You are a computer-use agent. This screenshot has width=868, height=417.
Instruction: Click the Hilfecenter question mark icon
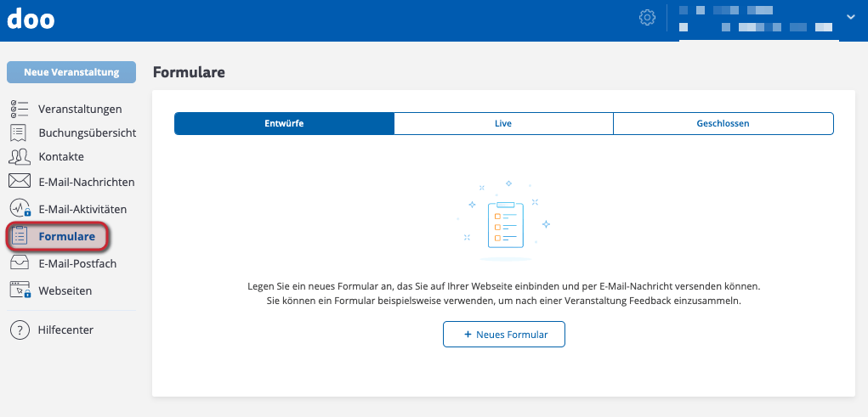[x=19, y=330]
